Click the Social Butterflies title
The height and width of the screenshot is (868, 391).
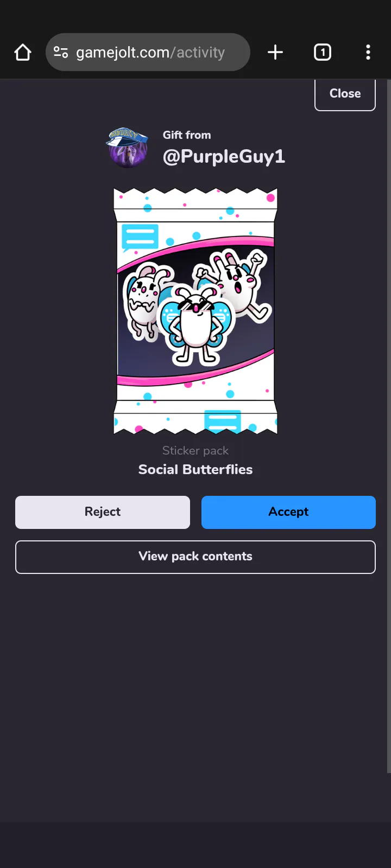[195, 469]
